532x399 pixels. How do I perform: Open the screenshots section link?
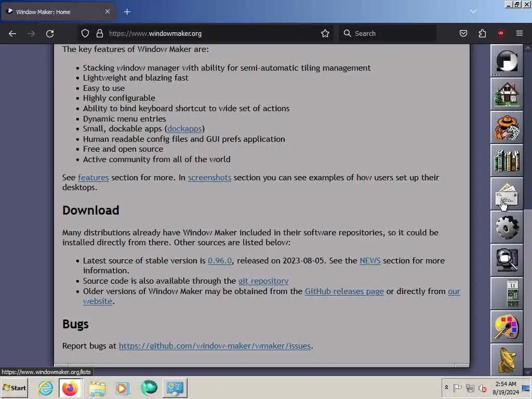(209, 178)
